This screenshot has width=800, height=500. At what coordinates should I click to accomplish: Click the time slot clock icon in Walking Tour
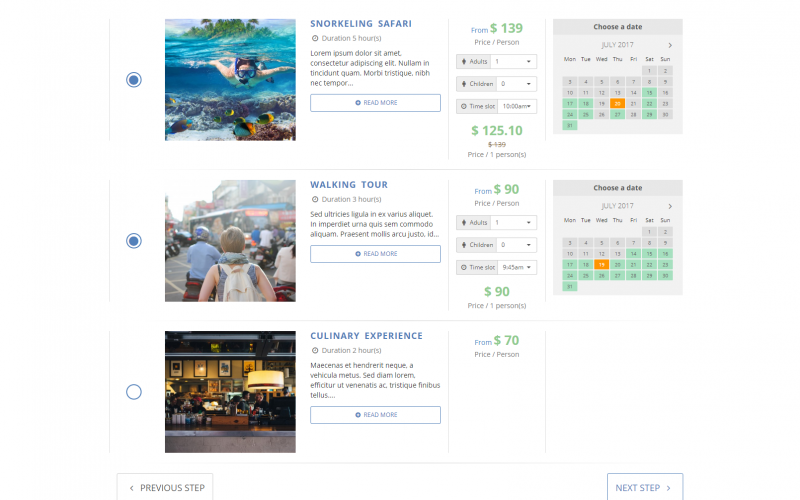click(464, 267)
